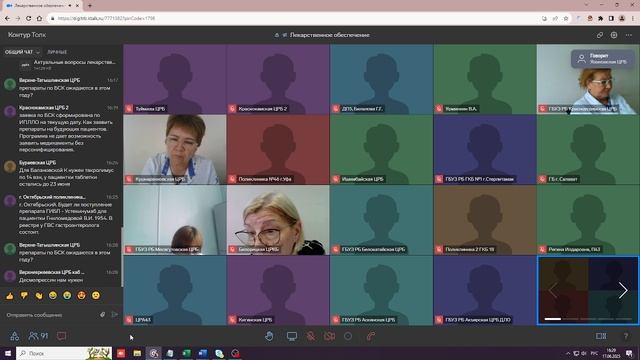Image resolution: width=640 pixels, height=360 pixels.
Task: Click the Поликлиника 2 ГКБ 18 label
Action: (x=470, y=249)
